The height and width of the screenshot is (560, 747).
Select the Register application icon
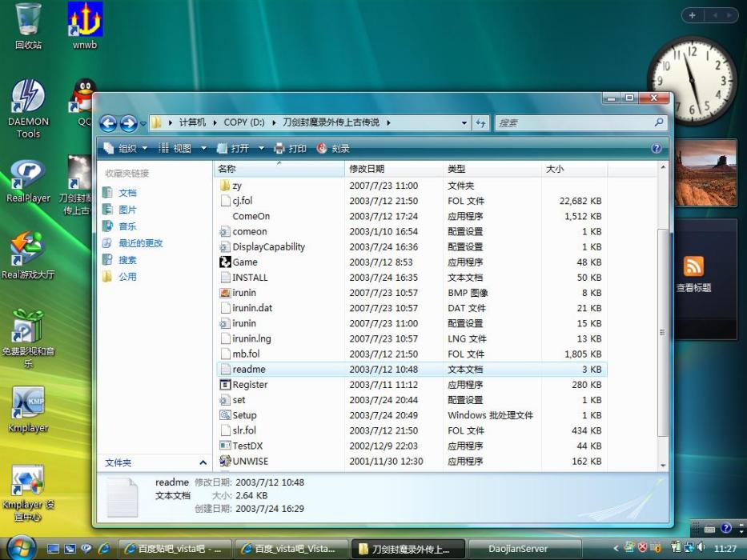coord(225,384)
